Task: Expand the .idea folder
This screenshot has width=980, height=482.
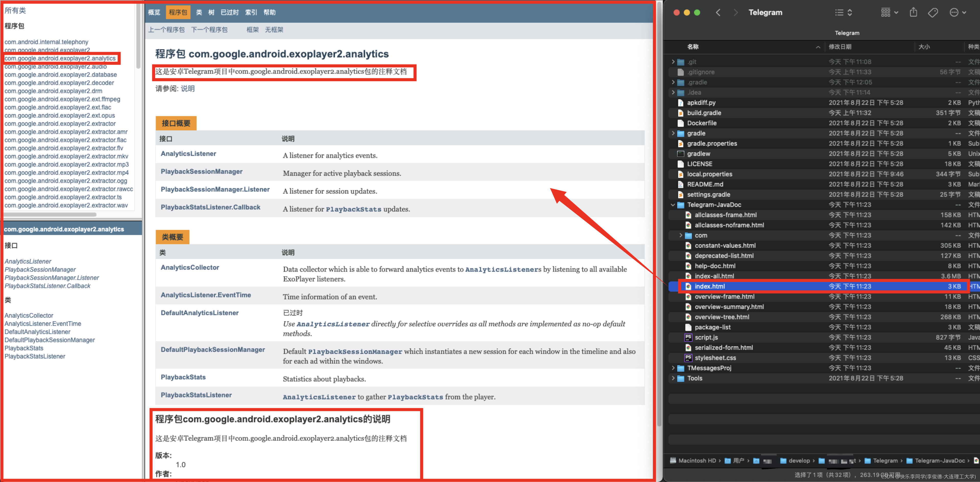Action: (x=673, y=92)
